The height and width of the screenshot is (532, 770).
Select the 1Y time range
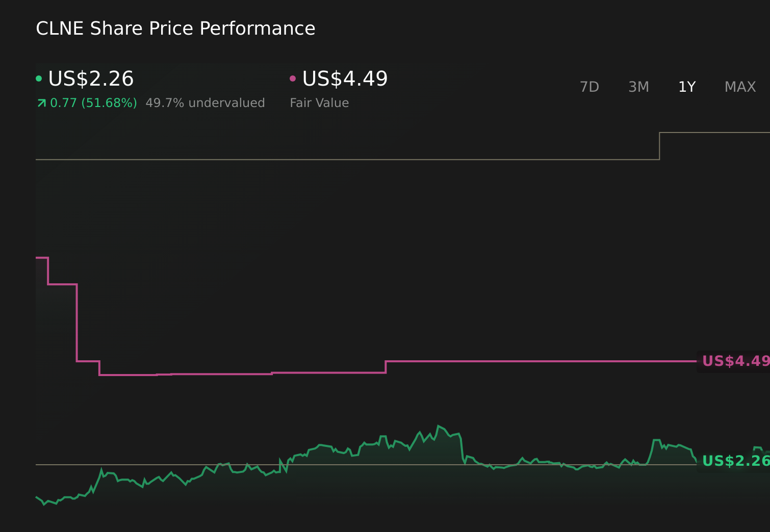(x=687, y=87)
